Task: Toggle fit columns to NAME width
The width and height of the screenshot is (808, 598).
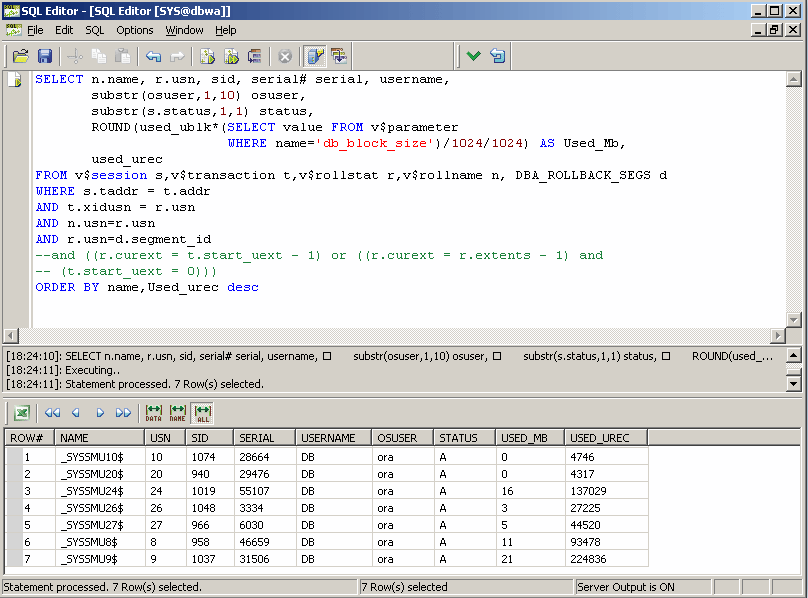Action: (177, 412)
